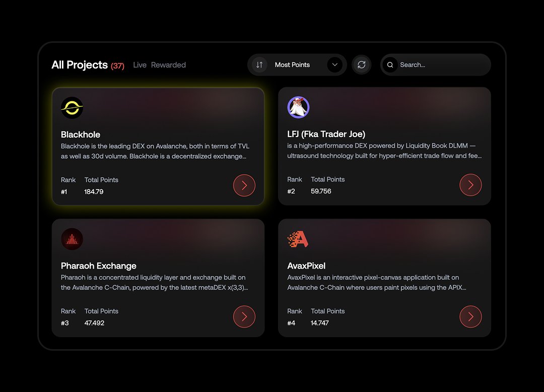Click the magnifier search icon
This screenshot has width=544, height=392.
point(390,65)
